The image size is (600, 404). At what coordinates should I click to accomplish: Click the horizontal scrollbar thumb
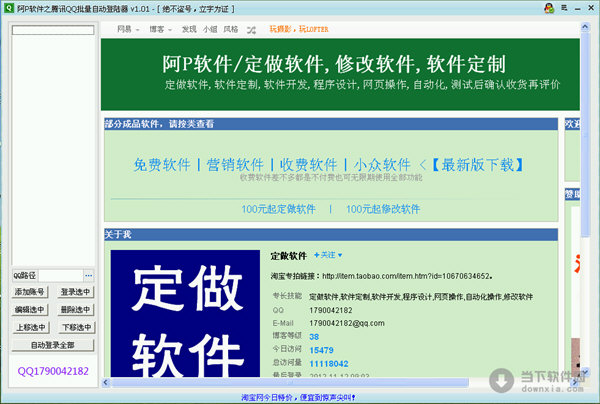point(290,382)
